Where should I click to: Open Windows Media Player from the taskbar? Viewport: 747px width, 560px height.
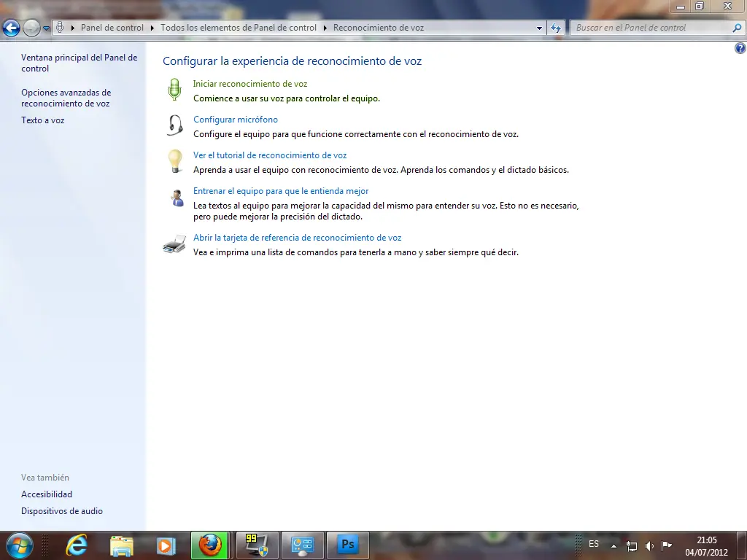click(x=166, y=545)
